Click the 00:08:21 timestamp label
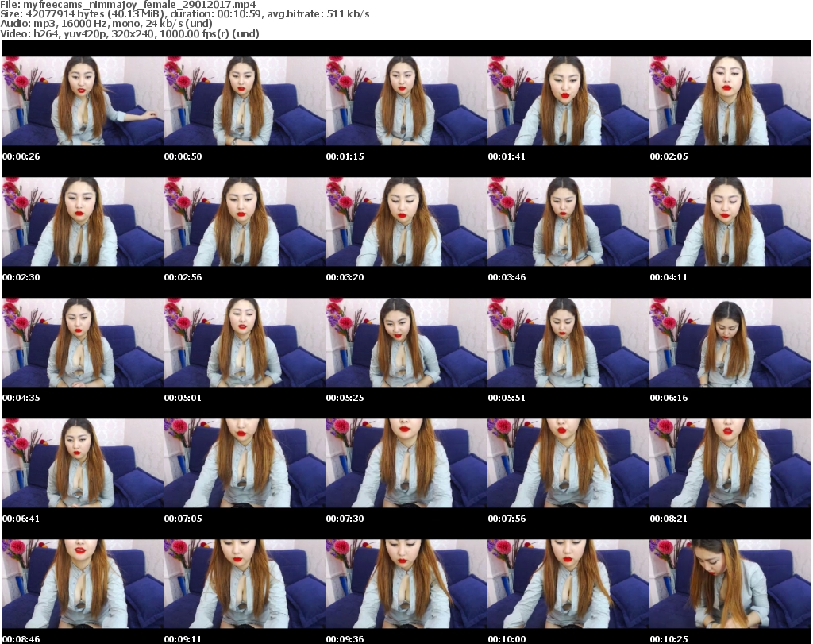813x644 pixels. [669, 519]
